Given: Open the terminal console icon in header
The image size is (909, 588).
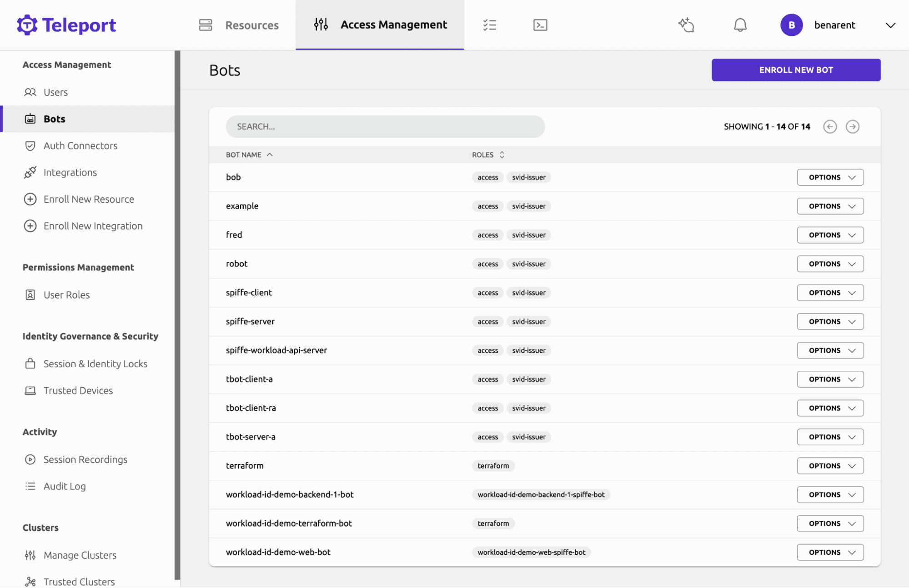Looking at the screenshot, I should coord(540,25).
